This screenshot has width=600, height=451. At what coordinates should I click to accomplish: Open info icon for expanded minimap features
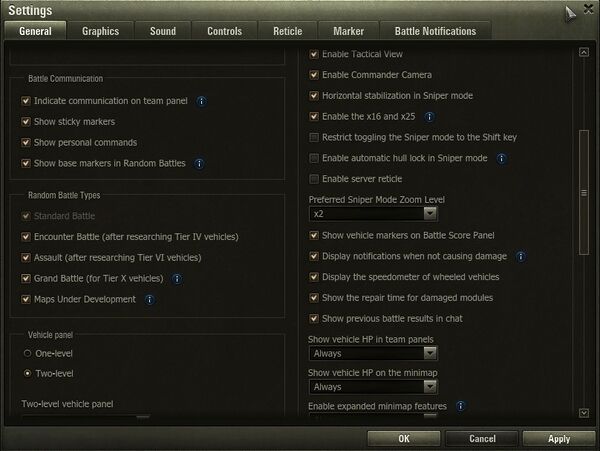pyautogui.click(x=461, y=406)
